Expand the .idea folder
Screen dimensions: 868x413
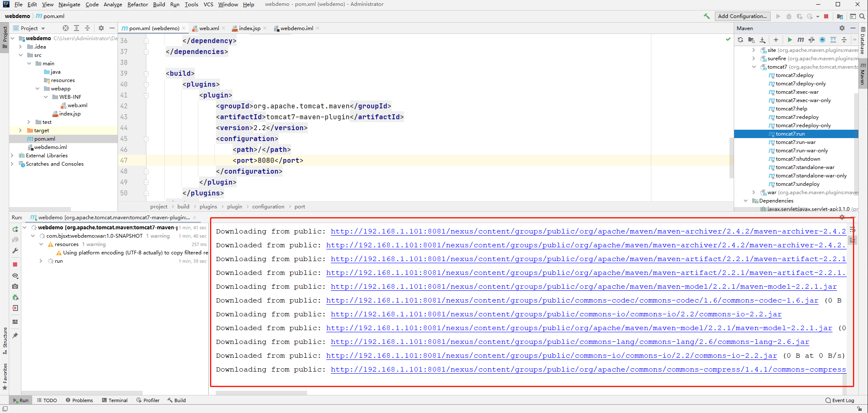point(20,47)
